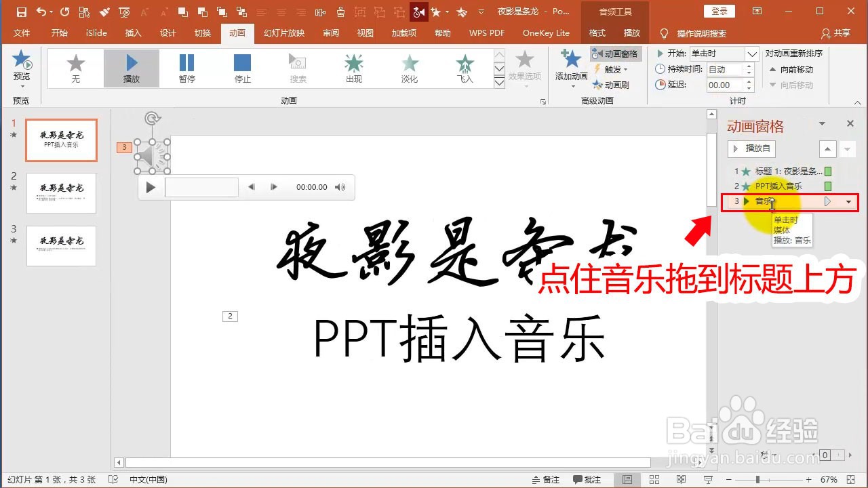Click the Notes button in status bar
This screenshot has width=868, height=488.
(x=545, y=479)
